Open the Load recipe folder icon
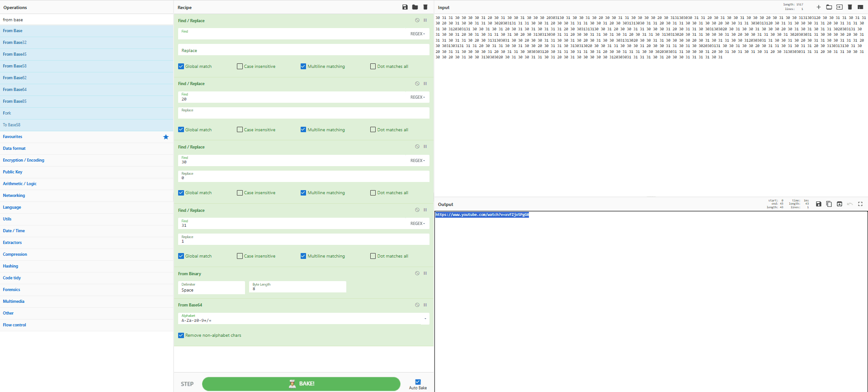The width and height of the screenshot is (868, 392). coord(415,7)
